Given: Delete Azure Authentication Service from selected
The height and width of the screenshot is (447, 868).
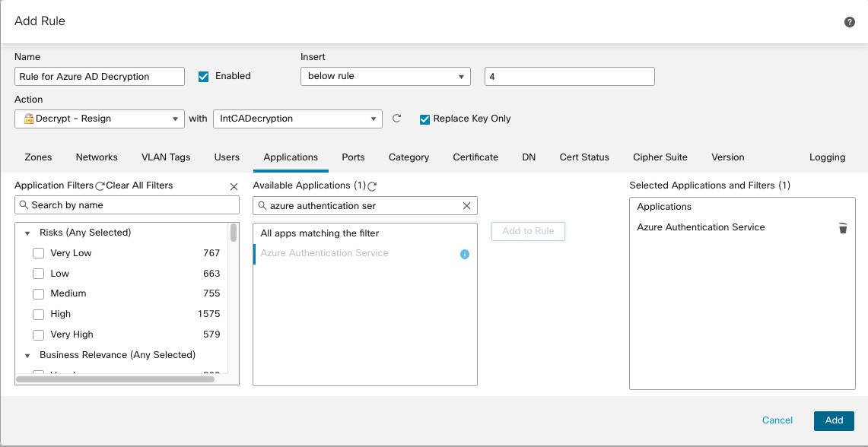Looking at the screenshot, I should [x=843, y=228].
